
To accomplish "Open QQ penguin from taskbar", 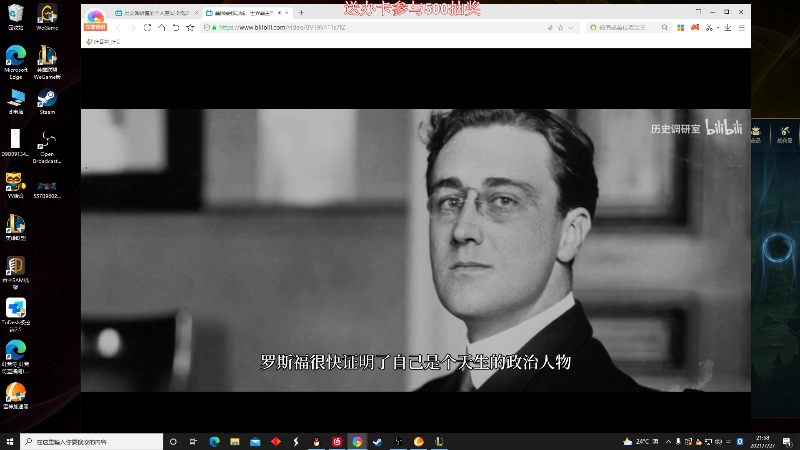I will click(316, 442).
